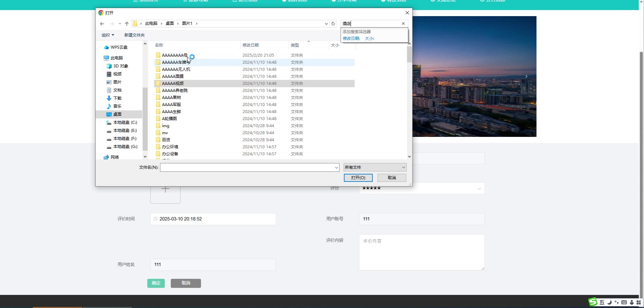Expand the 文件名 suggestions dropdown arrow
This screenshot has height=308, width=644.
[x=336, y=167]
